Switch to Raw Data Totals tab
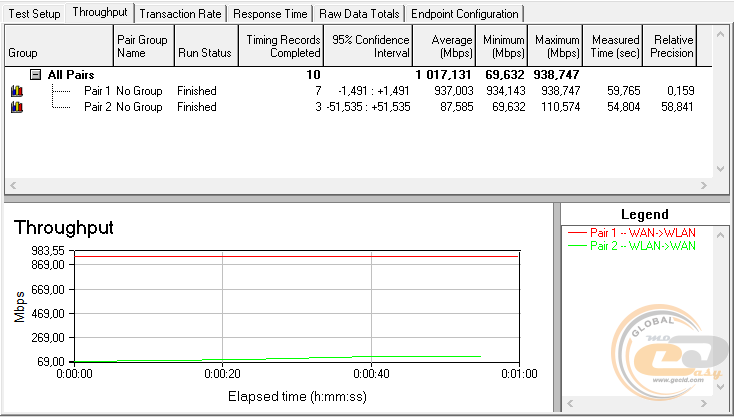Screen dimensions: 734x417 tap(359, 14)
